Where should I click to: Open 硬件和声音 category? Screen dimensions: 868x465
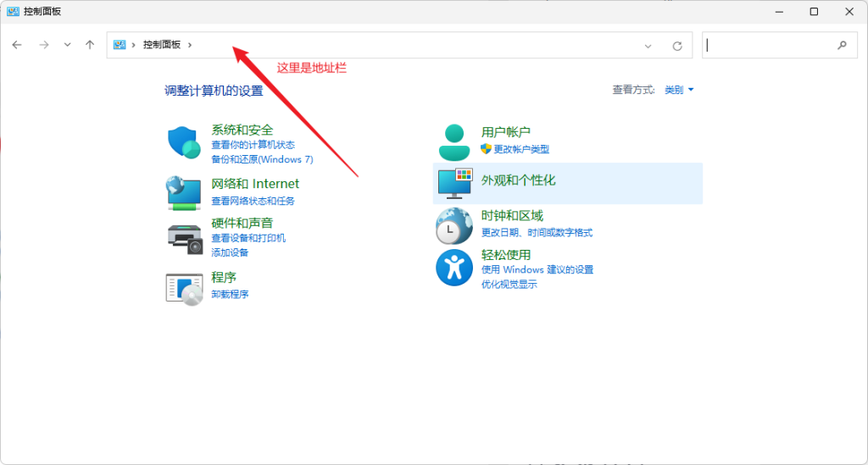[242, 223]
